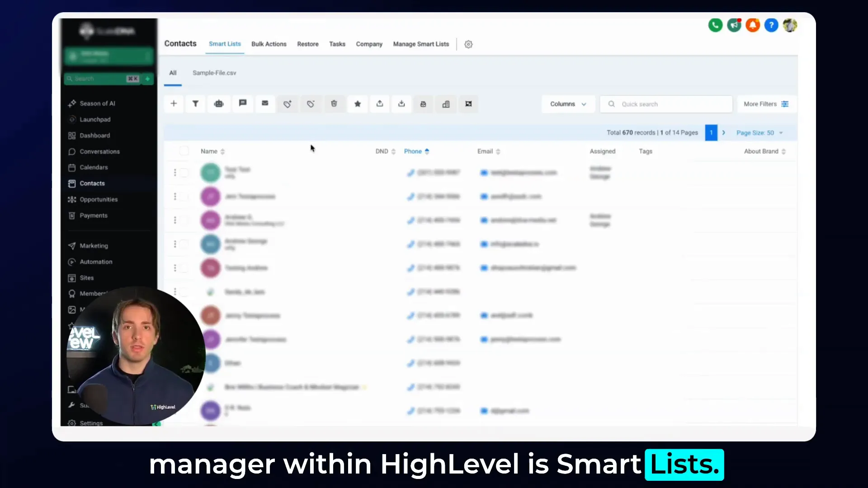Open Season of AI in sidebar
The height and width of the screenshot is (488, 868).
[x=97, y=103]
